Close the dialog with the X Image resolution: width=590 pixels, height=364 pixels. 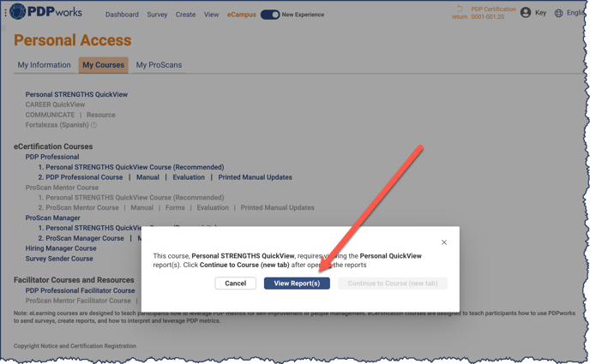click(x=444, y=242)
